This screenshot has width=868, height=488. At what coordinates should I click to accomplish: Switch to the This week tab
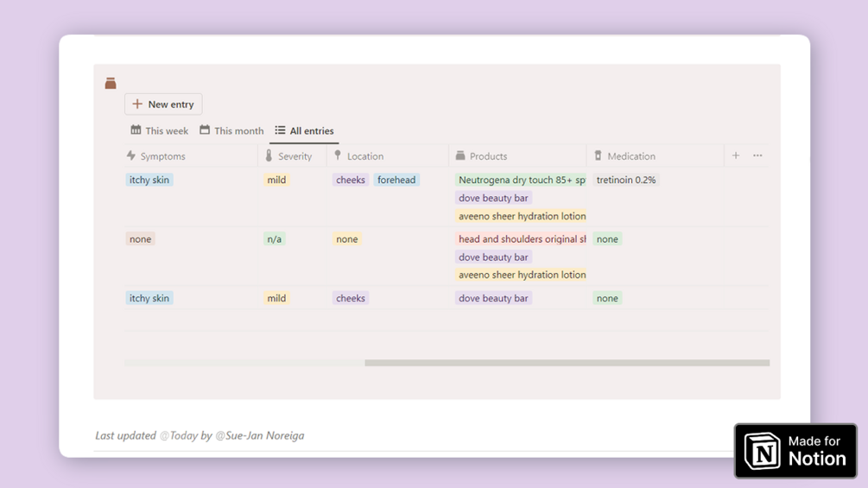click(160, 131)
